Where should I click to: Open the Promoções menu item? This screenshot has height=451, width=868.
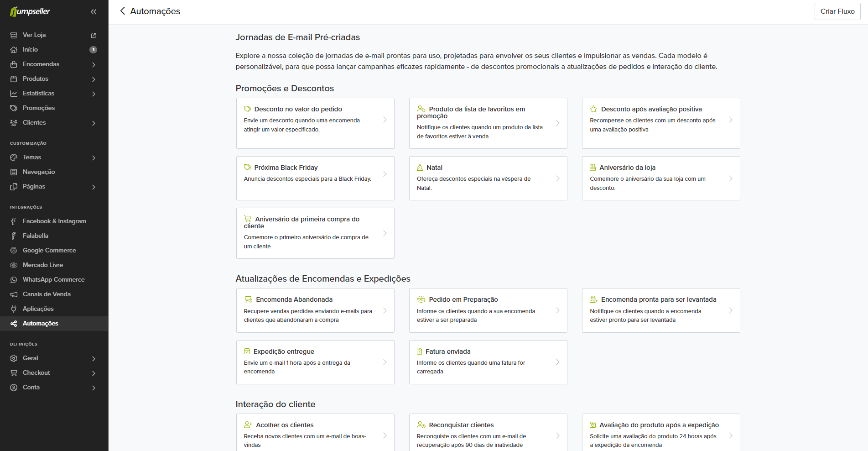[39, 108]
